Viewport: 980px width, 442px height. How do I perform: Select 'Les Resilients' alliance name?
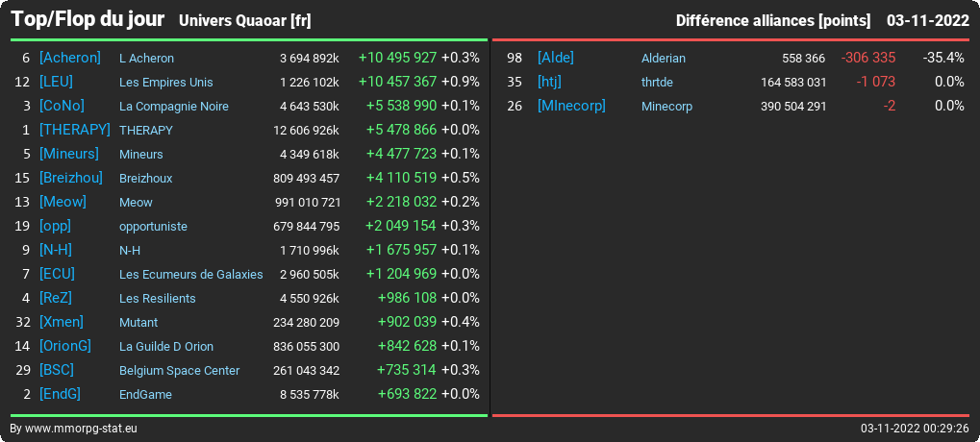tap(158, 299)
